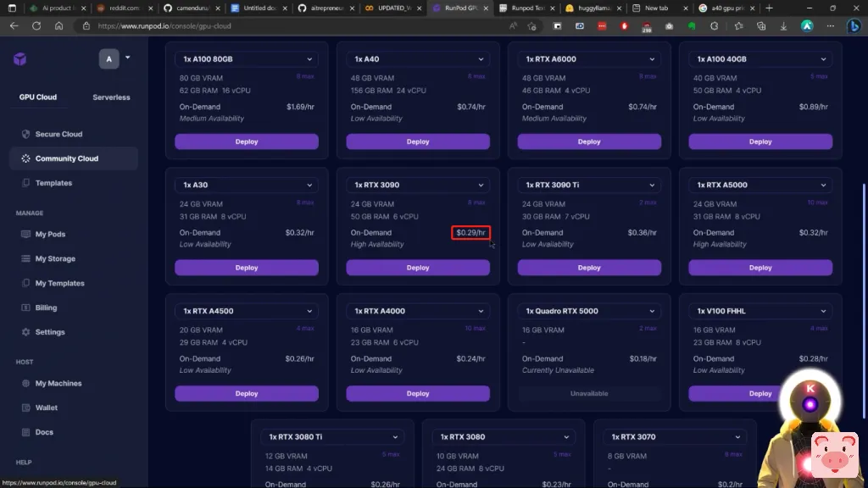Deploy the RTX A5000 pod

pos(760,268)
